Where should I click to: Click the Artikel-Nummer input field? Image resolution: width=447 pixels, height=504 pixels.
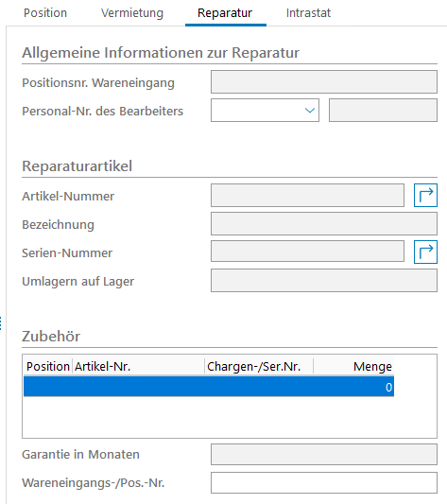(307, 195)
